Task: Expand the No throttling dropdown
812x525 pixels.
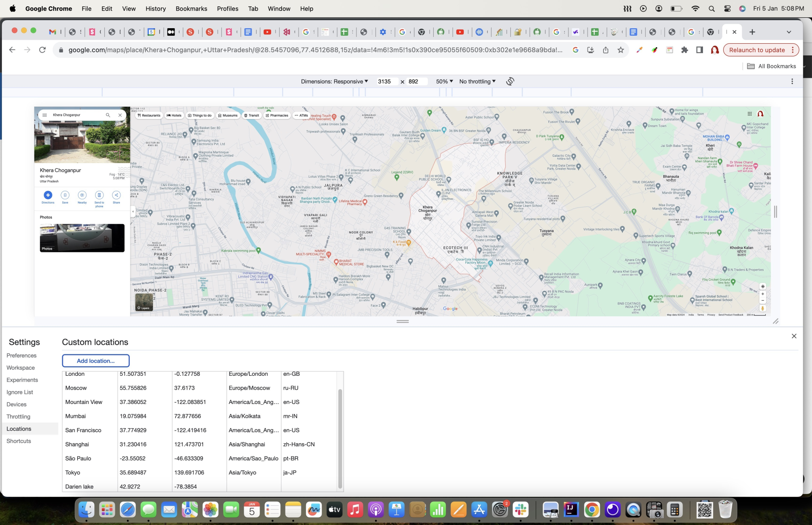Action: click(x=477, y=81)
